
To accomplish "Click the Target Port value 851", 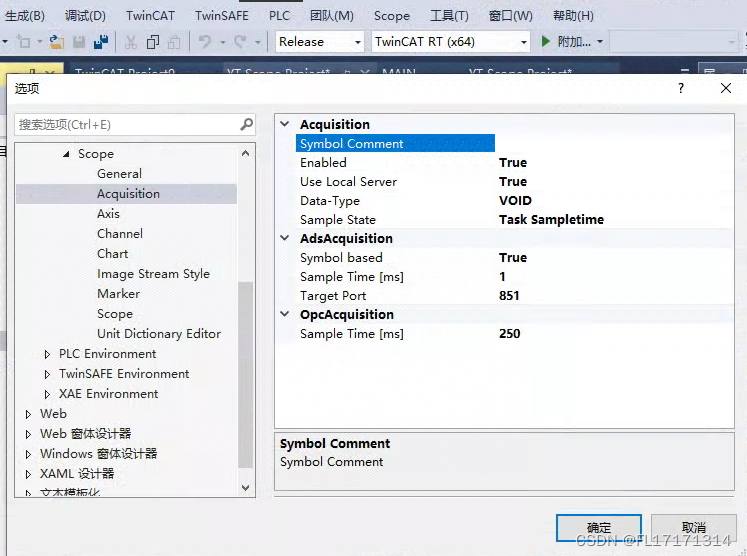I will tap(509, 296).
